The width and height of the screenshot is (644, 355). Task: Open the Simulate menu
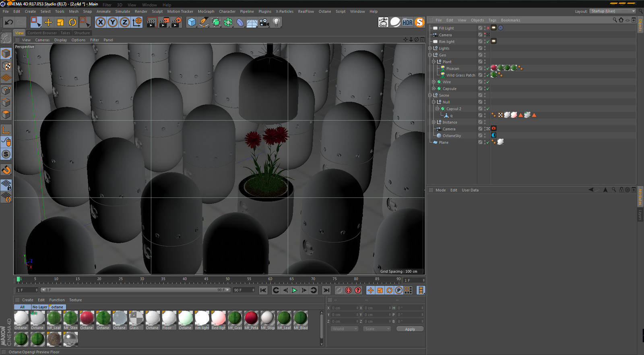click(x=123, y=11)
